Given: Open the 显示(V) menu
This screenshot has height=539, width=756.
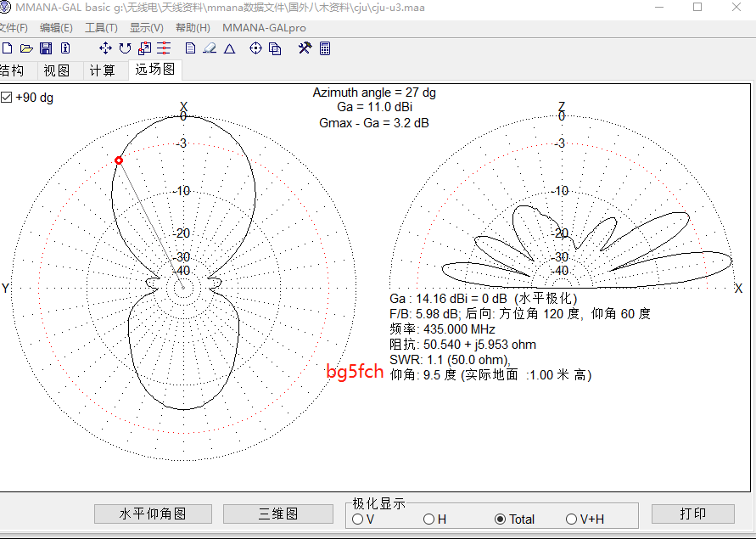Looking at the screenshot, I should [146, 28].
